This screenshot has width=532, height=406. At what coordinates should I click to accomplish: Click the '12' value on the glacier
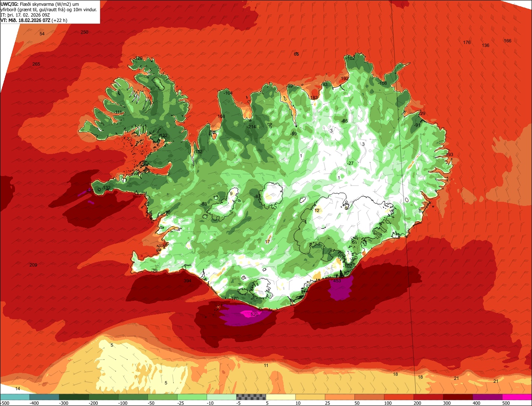[x=317, y=210]
